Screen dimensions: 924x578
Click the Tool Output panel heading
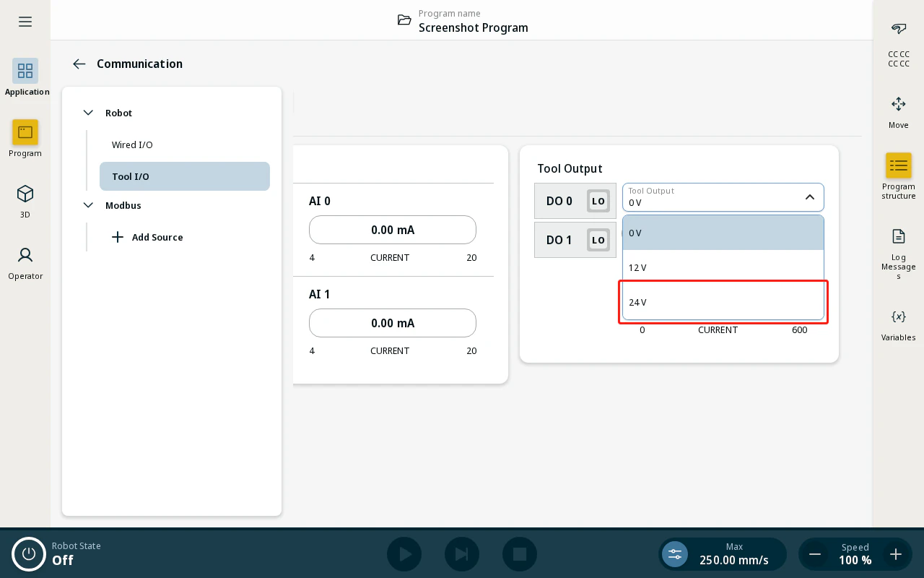pyautogui.click(x=570, y=168)
